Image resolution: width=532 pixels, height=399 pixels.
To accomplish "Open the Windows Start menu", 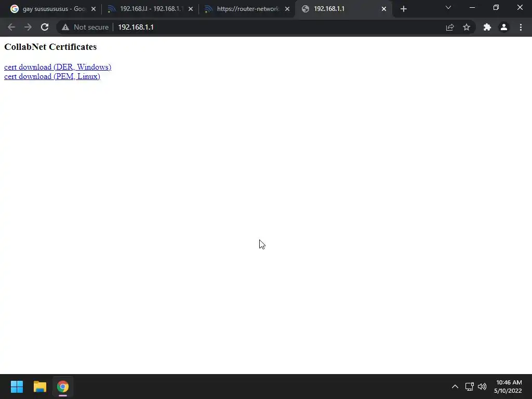I will pyautogui.click(x=17, y=387).
